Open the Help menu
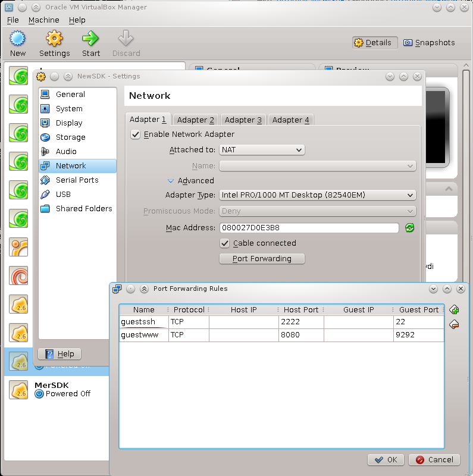The height and width of the screenshot is (476, 473). (x=77, y=20)
